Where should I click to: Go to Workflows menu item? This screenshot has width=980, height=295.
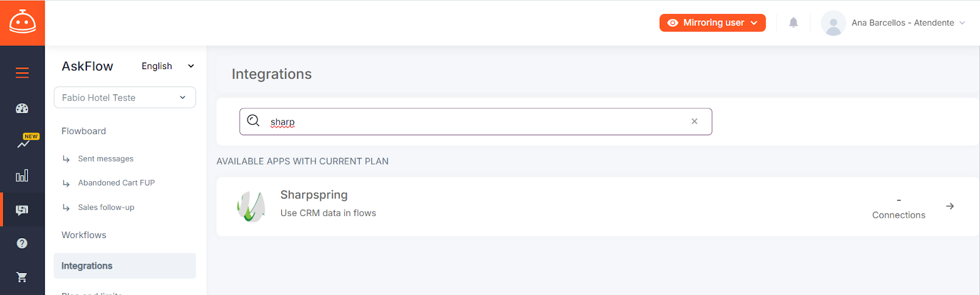pyautogui.click(x=84, y=235)
